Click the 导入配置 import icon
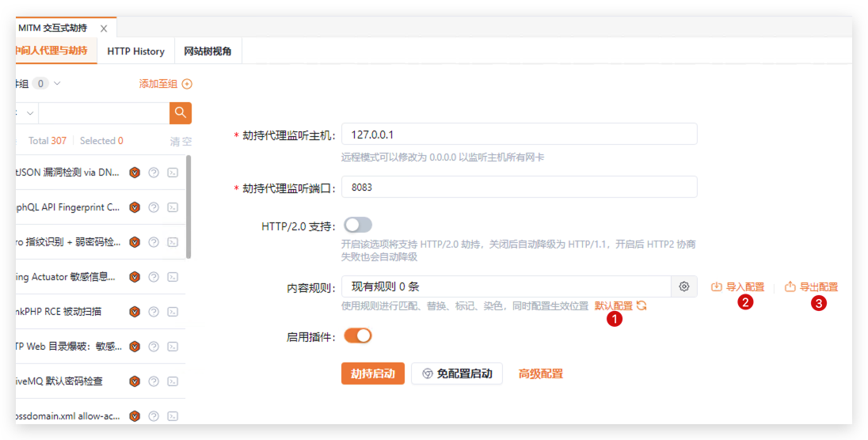This screenshot has width=868, height=440. click(717, 287)
